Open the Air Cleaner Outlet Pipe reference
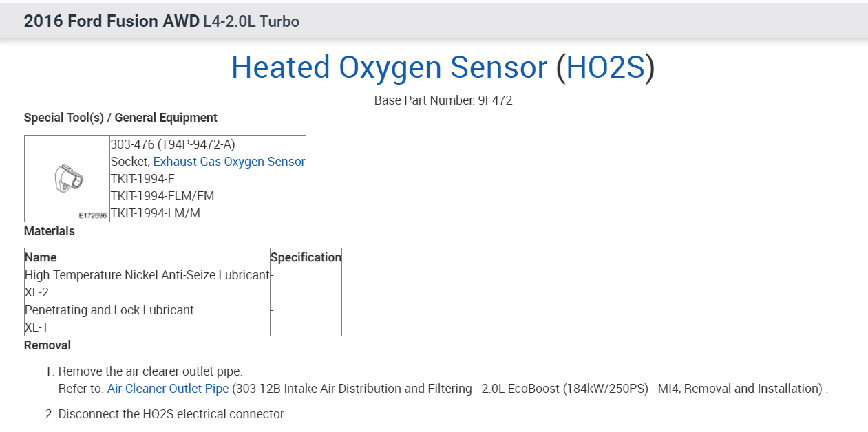This screenshot has width=868, height=432. click(168, 389)
